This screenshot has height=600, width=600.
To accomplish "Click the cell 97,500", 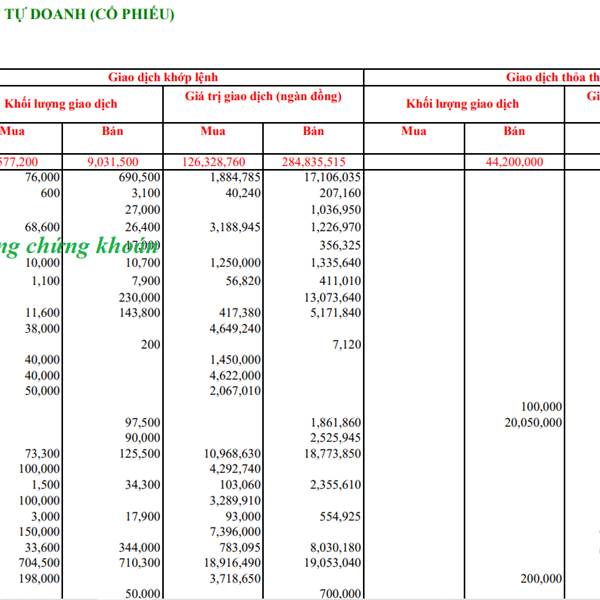I will point(142,422).
